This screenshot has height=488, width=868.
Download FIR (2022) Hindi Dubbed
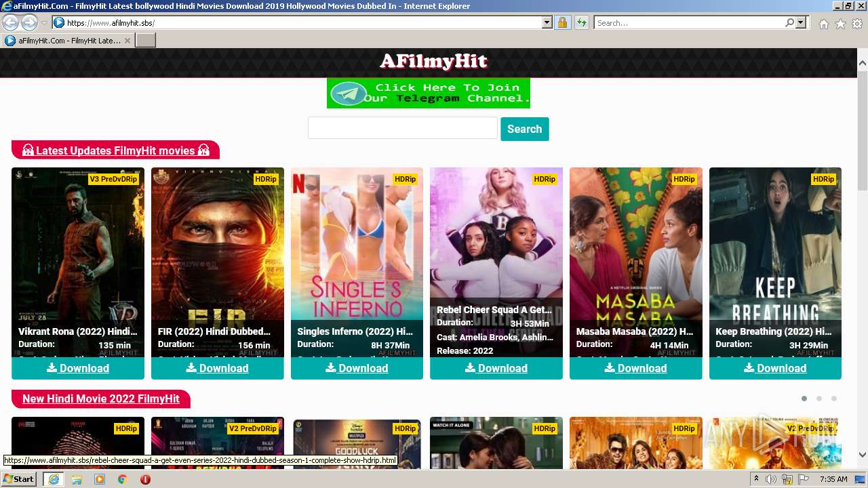(218, 368)
